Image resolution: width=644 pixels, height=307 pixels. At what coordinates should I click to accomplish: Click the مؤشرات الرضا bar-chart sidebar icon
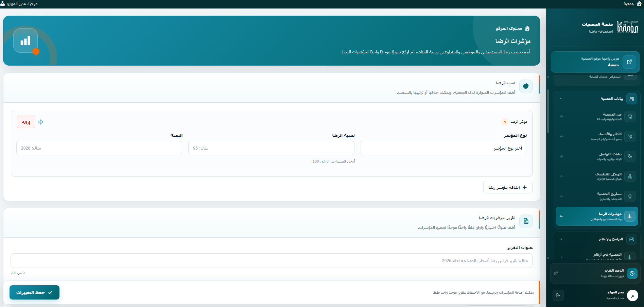tap(630, 216)
